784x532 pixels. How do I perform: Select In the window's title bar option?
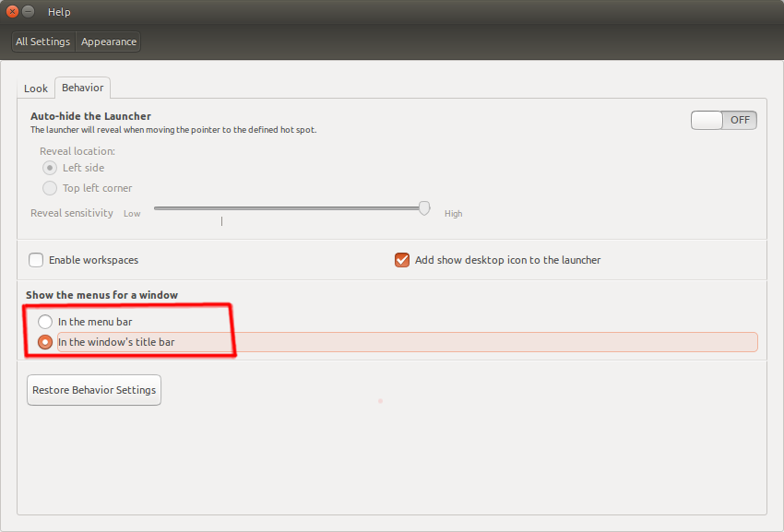click(45, 342)
